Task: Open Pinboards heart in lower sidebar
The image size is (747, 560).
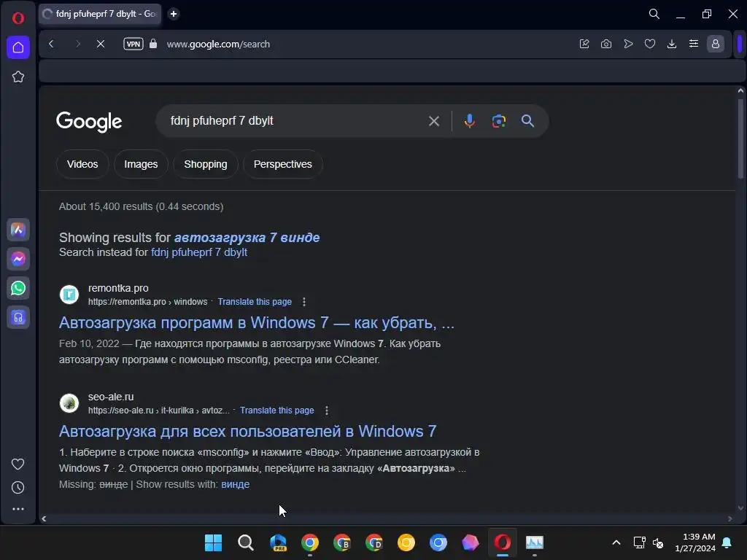Action: [18, 464]
